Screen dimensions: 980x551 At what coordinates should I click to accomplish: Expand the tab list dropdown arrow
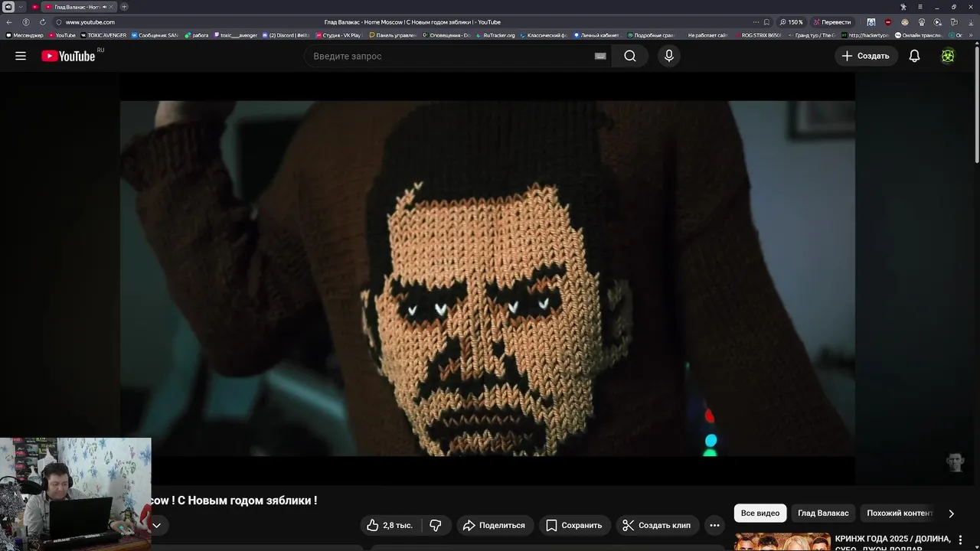click(x=21, y=7)
